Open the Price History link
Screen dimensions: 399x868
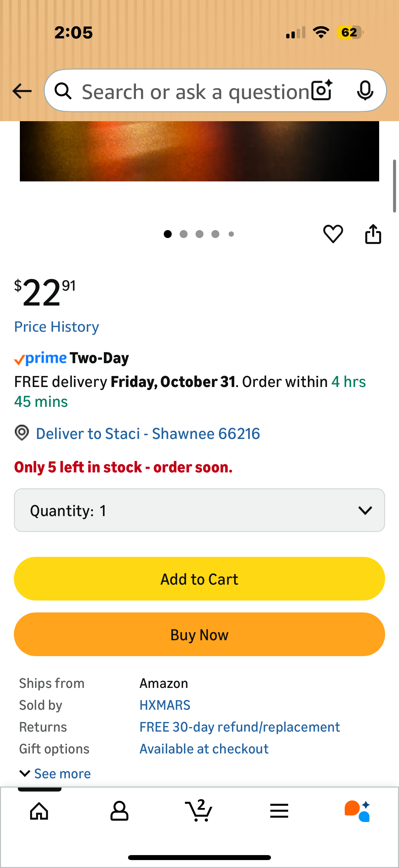(57, 326)
